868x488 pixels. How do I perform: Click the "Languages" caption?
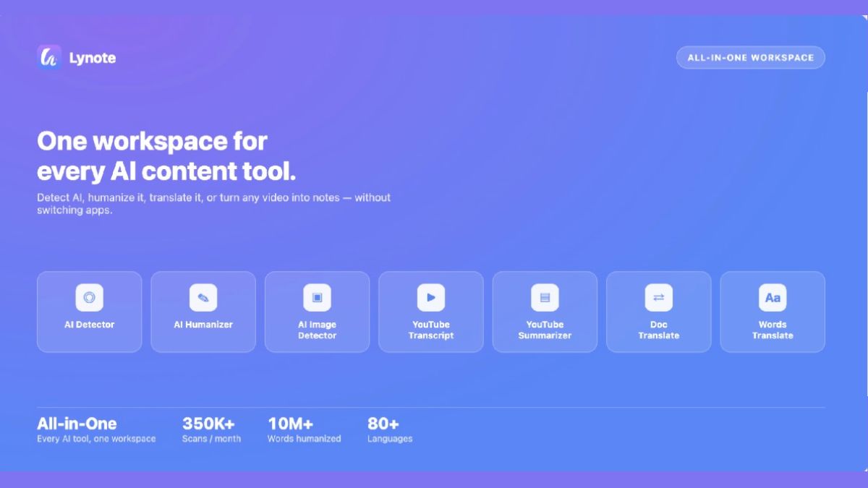pos(390,439)
